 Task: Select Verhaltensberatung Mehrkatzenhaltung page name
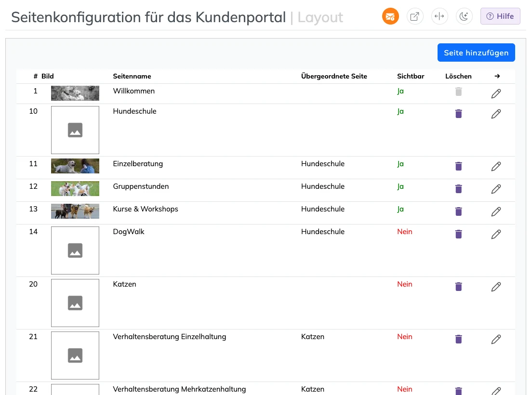[x=179, y=390]
